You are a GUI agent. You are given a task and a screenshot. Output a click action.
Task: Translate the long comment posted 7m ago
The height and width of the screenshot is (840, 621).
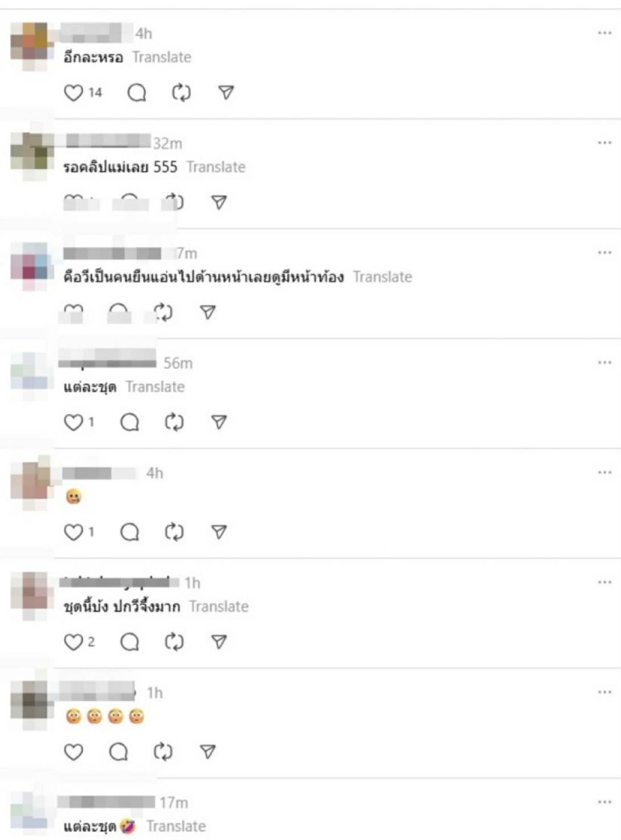click(x=383, y=277)
